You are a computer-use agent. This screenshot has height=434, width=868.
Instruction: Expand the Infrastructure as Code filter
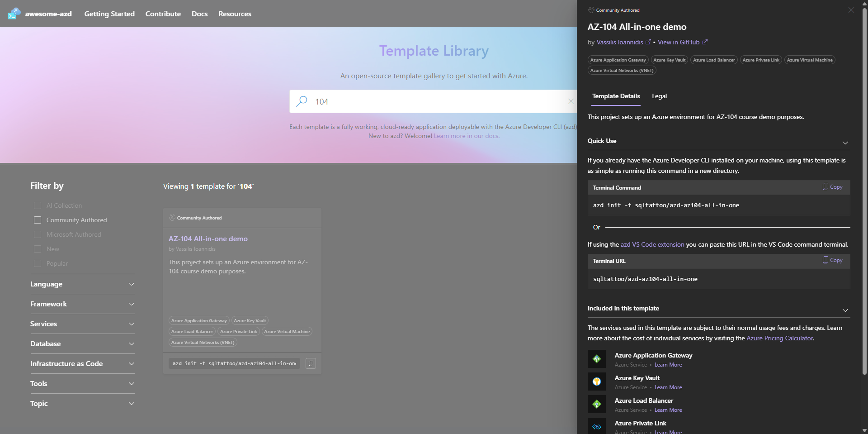(82, 364)
